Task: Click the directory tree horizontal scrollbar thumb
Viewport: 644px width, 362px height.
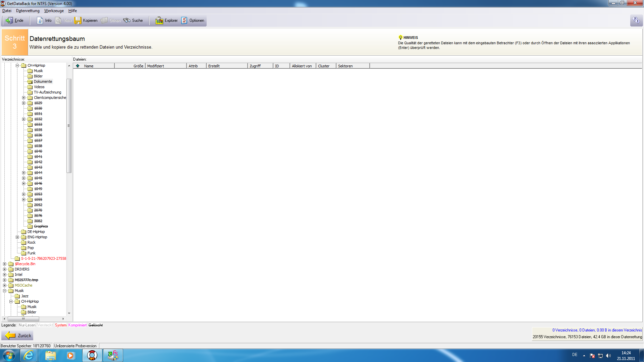Action: (23, 319)
